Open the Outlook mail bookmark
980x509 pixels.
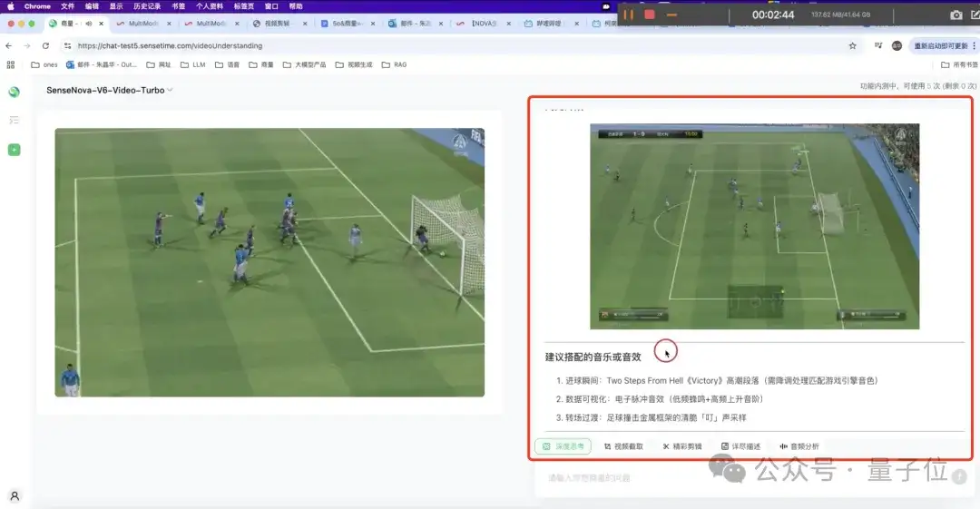pyautogui.click(x=102, y=64)
